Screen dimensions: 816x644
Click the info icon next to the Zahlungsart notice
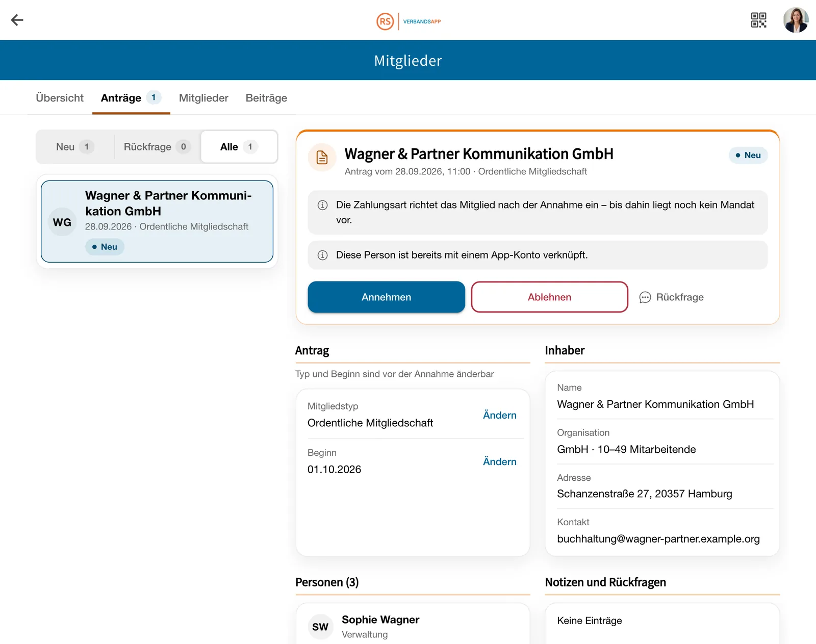[x=322, y=205]
